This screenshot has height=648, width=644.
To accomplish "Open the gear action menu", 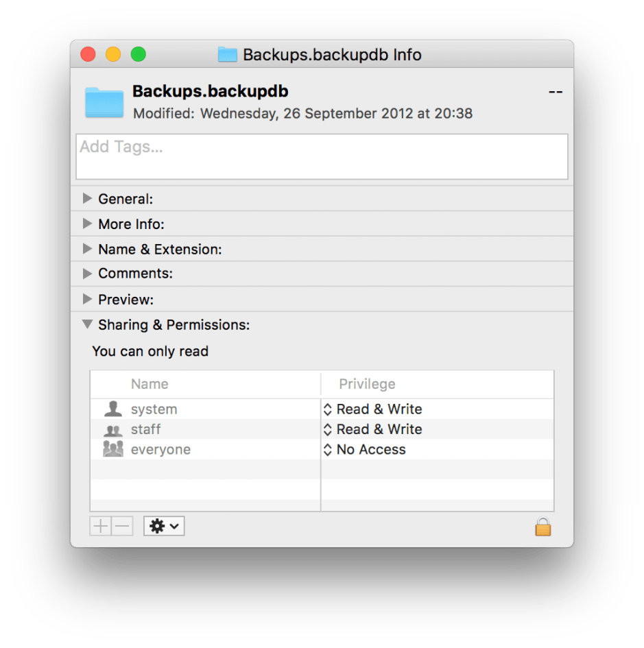I will pos(163,526).
